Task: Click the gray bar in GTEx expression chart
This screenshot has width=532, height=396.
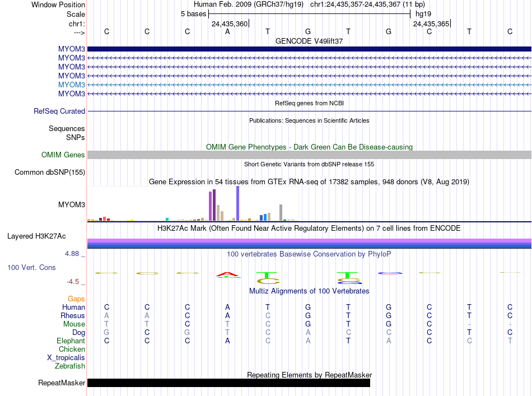Action: 281,213
